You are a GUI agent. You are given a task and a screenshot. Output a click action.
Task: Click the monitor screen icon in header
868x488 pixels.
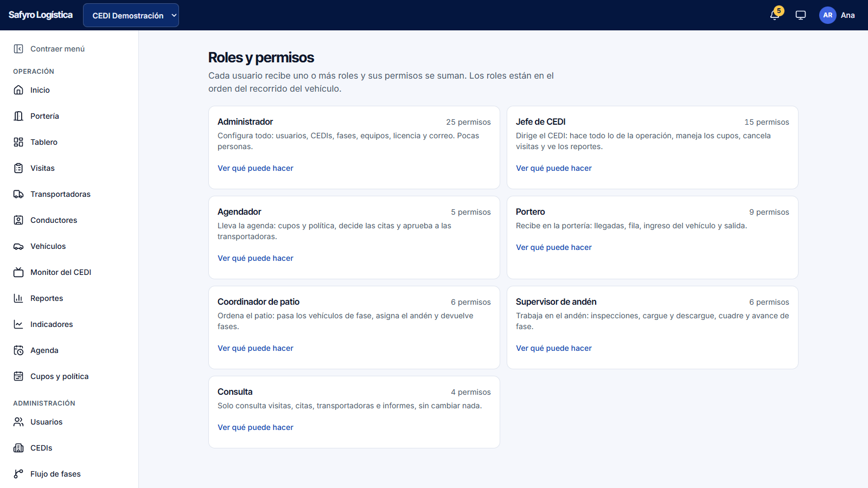[x=801, y=15]
